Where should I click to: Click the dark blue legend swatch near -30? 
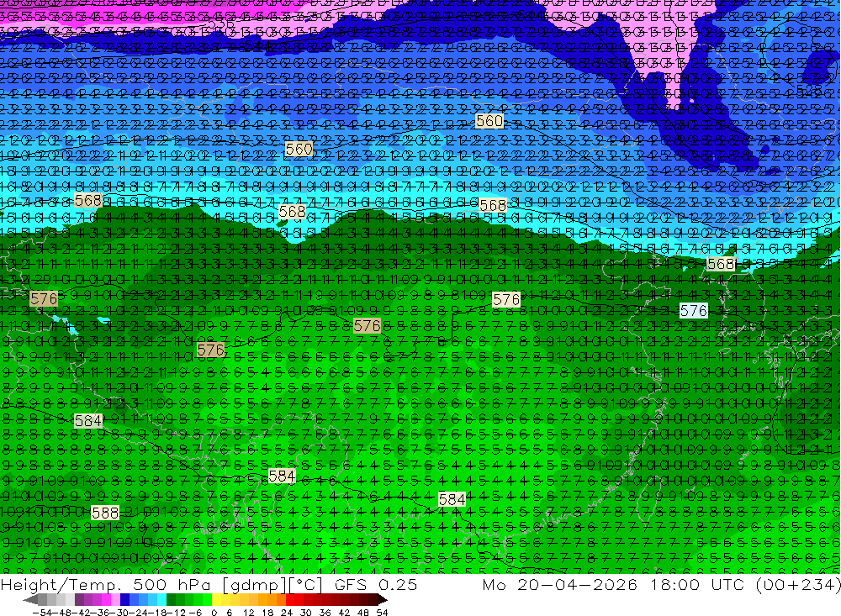[x=124, y=599]
